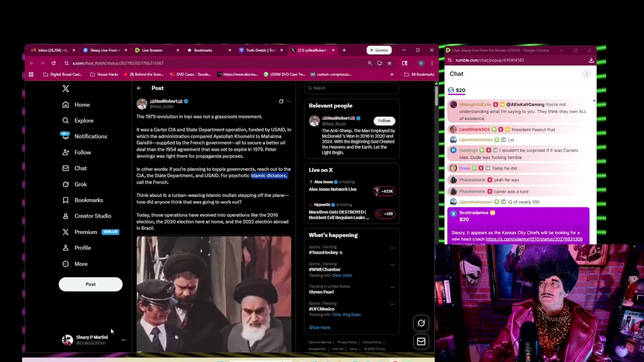Open a new browser tab

[344, 50]
